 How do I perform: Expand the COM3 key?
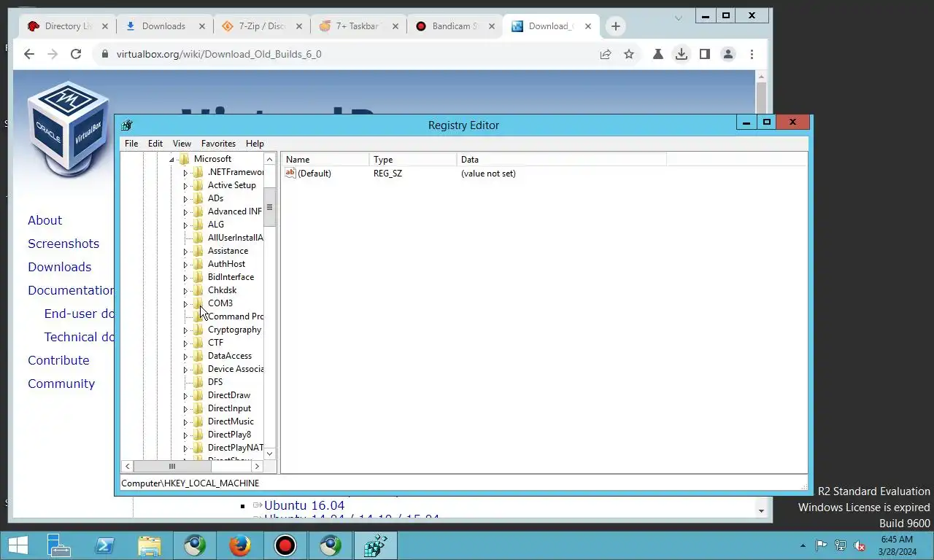[185, 304]
